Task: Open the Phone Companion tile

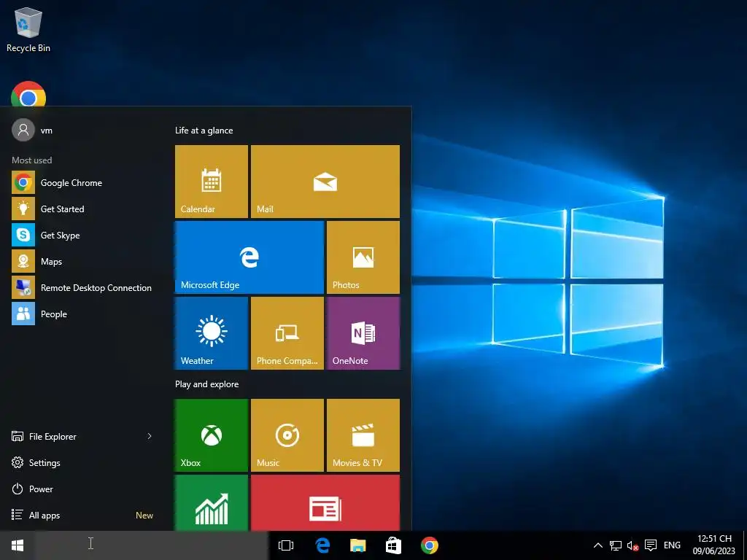Action: coord(287,332)
